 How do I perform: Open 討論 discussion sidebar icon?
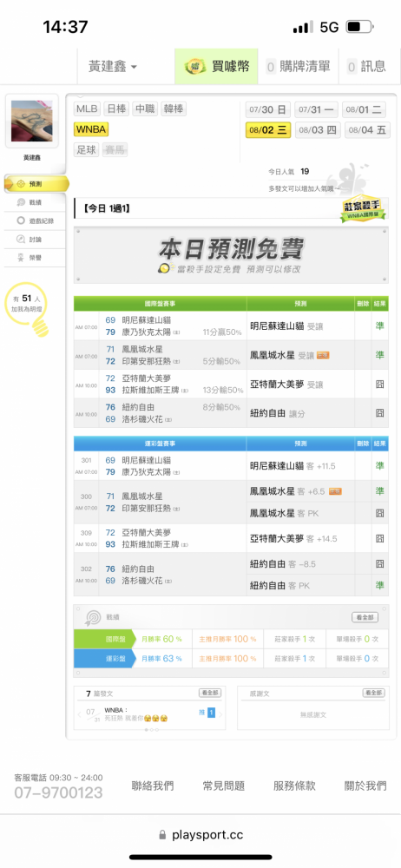pyautogui.click(x=21, y=240)
